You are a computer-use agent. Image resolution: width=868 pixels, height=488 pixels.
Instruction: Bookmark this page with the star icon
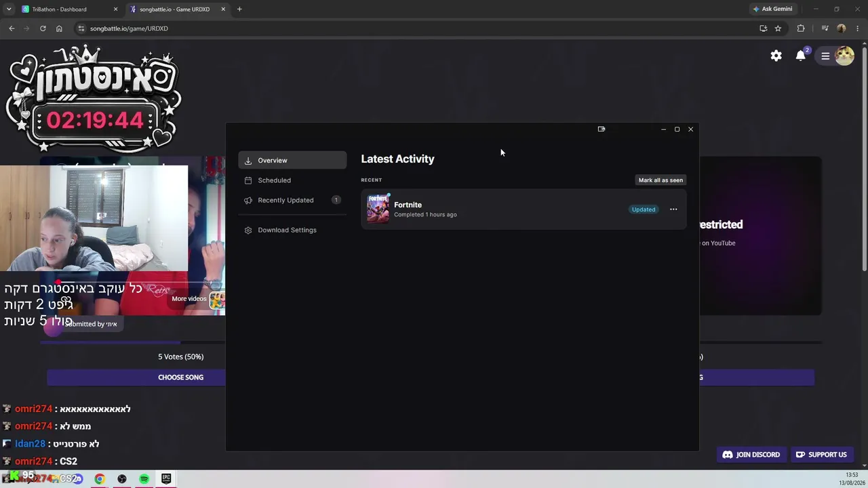coord(778,28)
